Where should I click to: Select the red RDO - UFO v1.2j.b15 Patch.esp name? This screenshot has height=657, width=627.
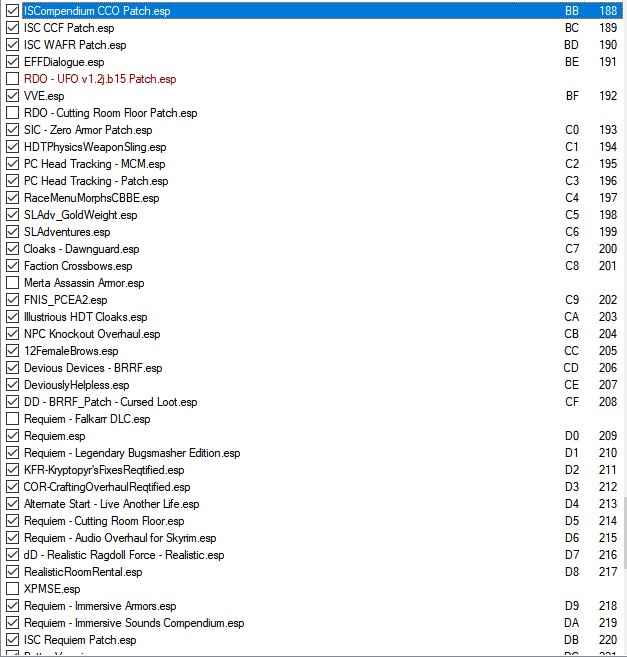pyautogui.click(x=100, y=79)
